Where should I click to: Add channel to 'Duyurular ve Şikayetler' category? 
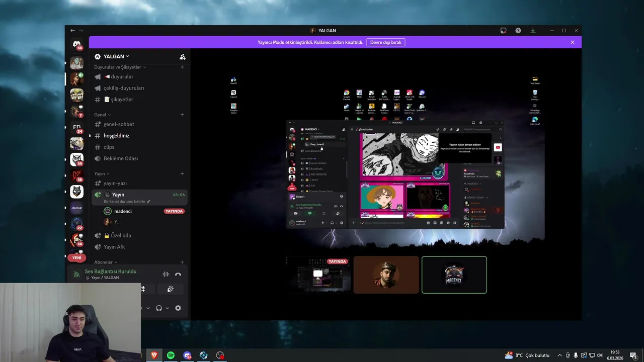(182, 67)
